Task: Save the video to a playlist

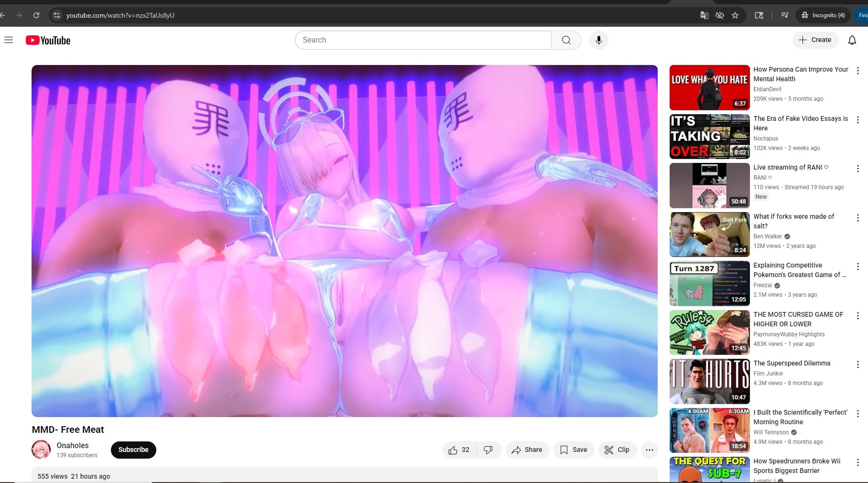Action: tap(574, 450)
